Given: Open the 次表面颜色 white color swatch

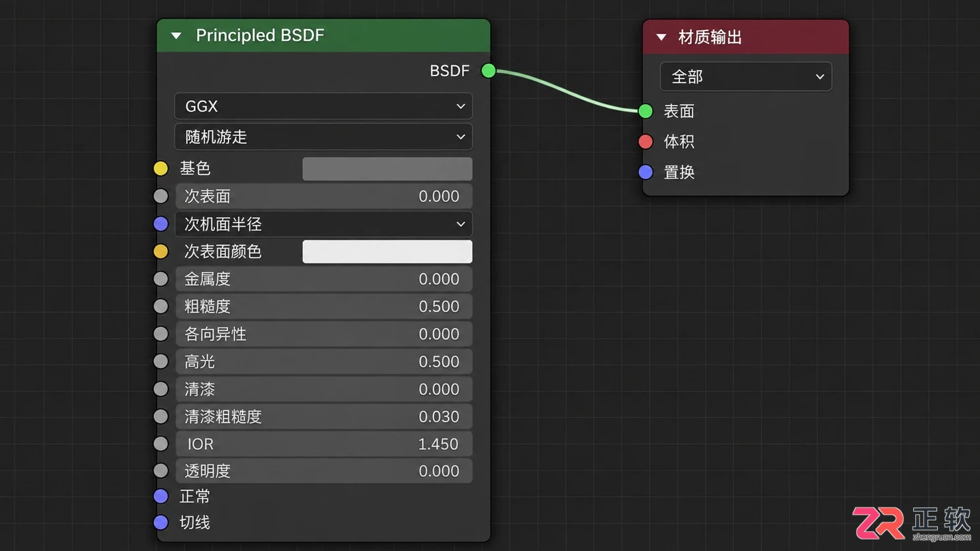Looking at the screenshot, I should [387, 252].
